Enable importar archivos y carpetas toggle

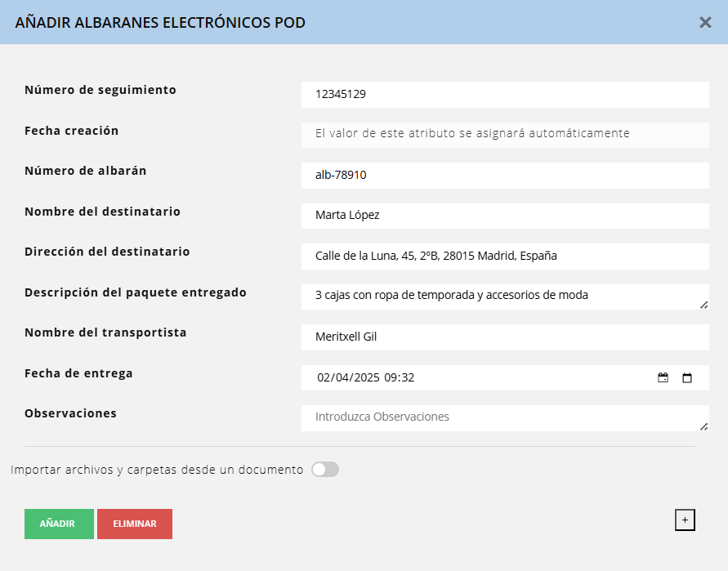click(325, 470)
